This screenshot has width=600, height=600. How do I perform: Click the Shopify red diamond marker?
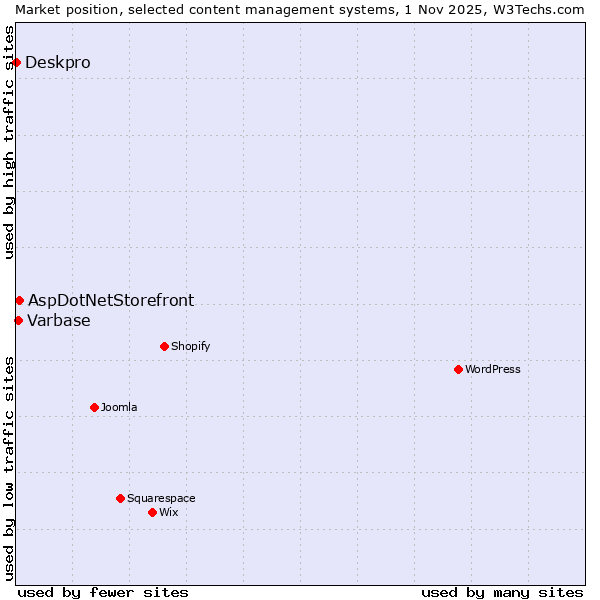tap(164, 346)
